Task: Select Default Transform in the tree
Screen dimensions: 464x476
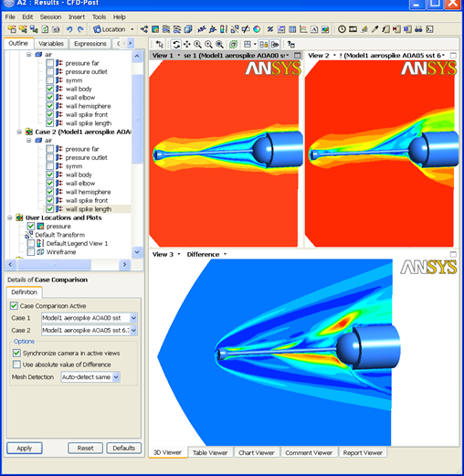Action: click(59, 235)
